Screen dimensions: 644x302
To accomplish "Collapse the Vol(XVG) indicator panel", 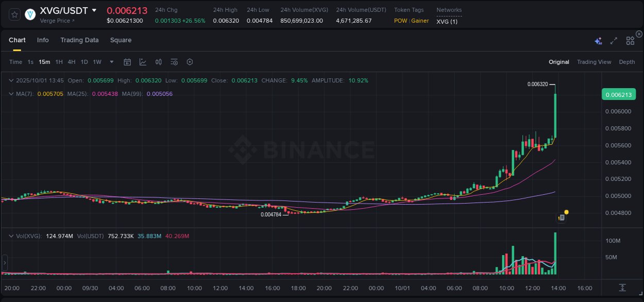I will (x=11, y=236).
